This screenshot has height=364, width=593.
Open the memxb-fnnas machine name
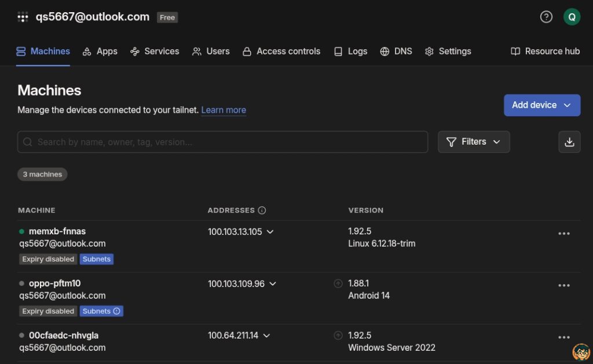(x=57, y=231)
